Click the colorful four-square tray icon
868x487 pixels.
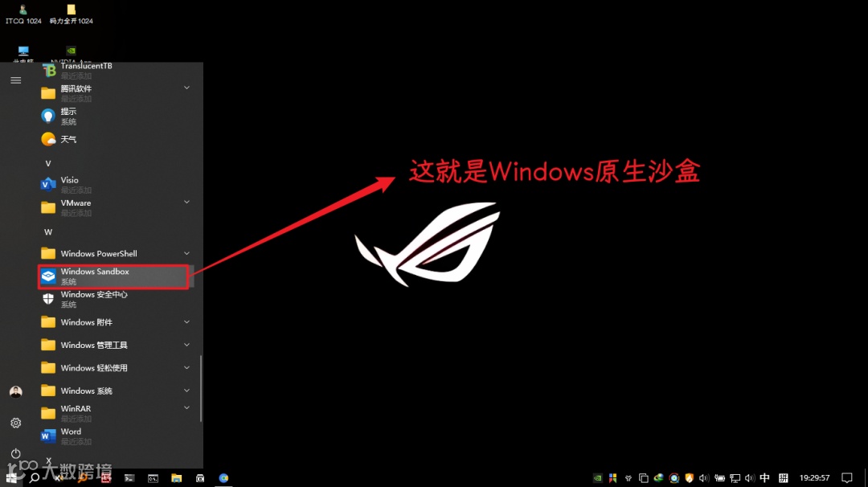tap(612, 477)
